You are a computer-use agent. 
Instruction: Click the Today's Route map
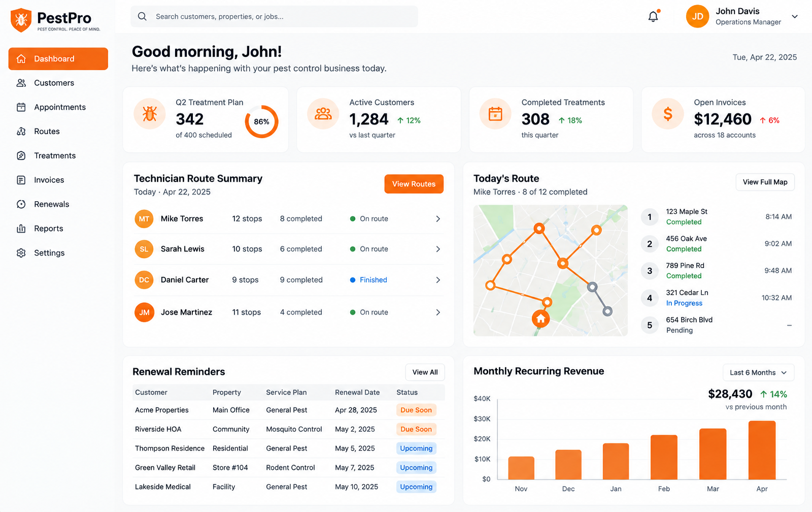pyautogui.click(x=551, y=270)
